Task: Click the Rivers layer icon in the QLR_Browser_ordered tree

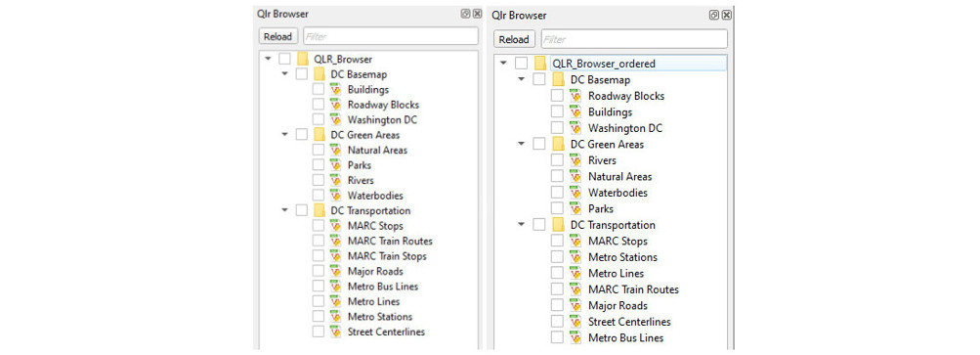Action: point(575,160)
